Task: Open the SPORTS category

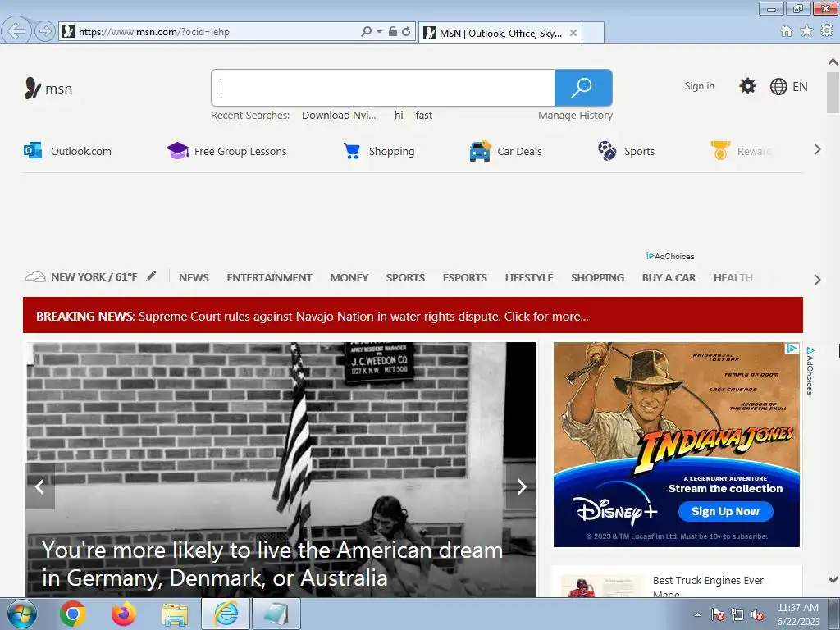Action: click(x=405, y=277)
